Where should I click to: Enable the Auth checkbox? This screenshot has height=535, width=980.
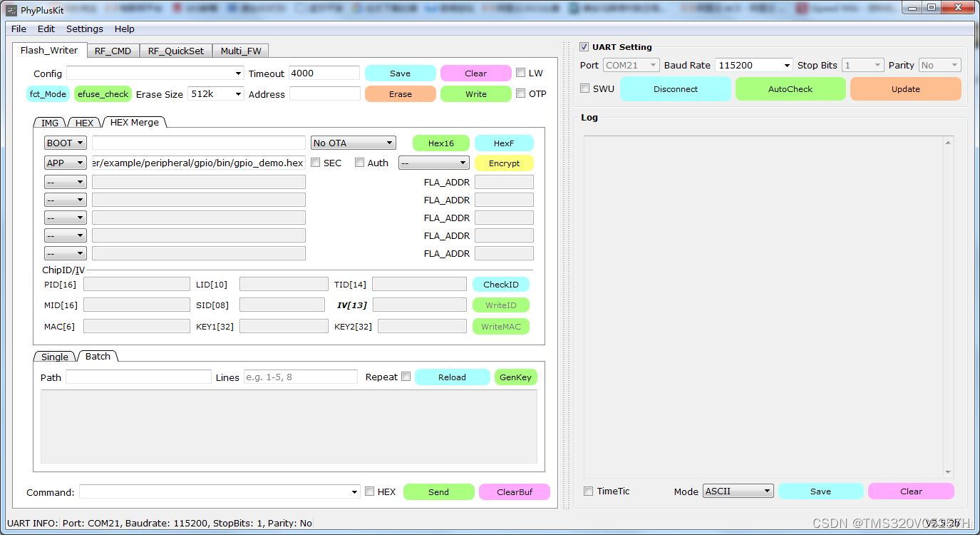[360, 163]
